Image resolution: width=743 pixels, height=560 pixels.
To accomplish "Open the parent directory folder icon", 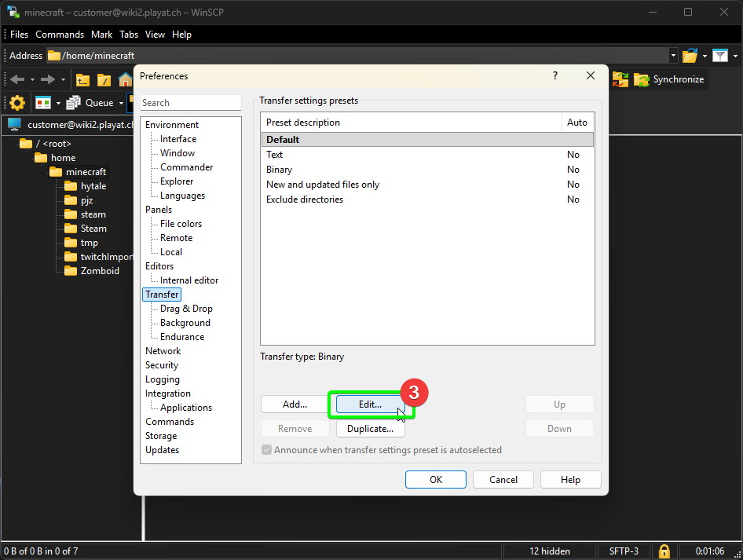I will pyautogui.click(x=83, y=79).
